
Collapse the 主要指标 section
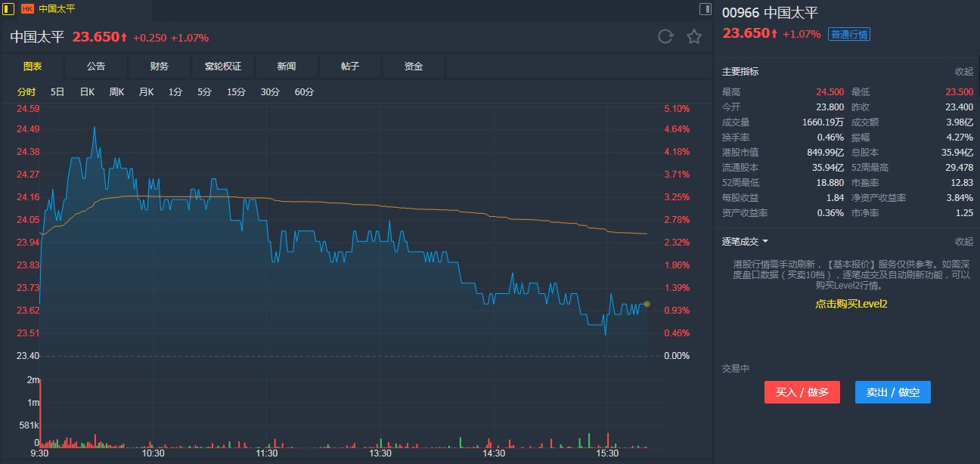pos(963,71)
